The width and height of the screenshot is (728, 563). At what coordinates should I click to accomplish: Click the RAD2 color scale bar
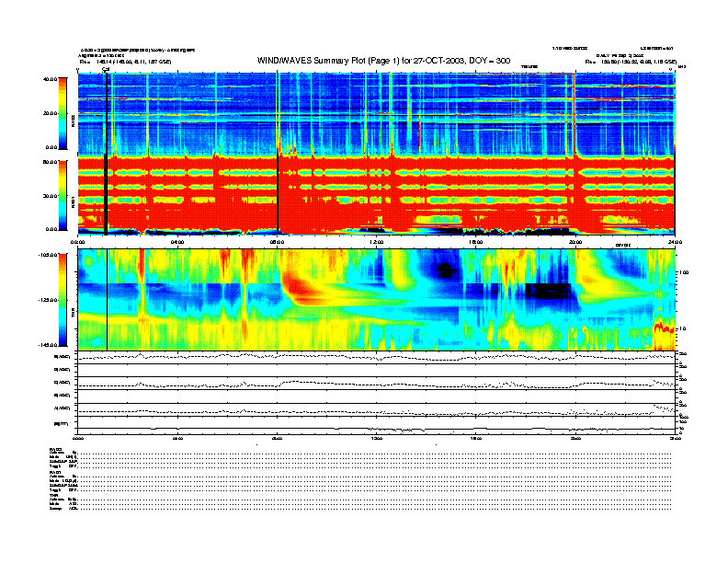pos(63,113)
